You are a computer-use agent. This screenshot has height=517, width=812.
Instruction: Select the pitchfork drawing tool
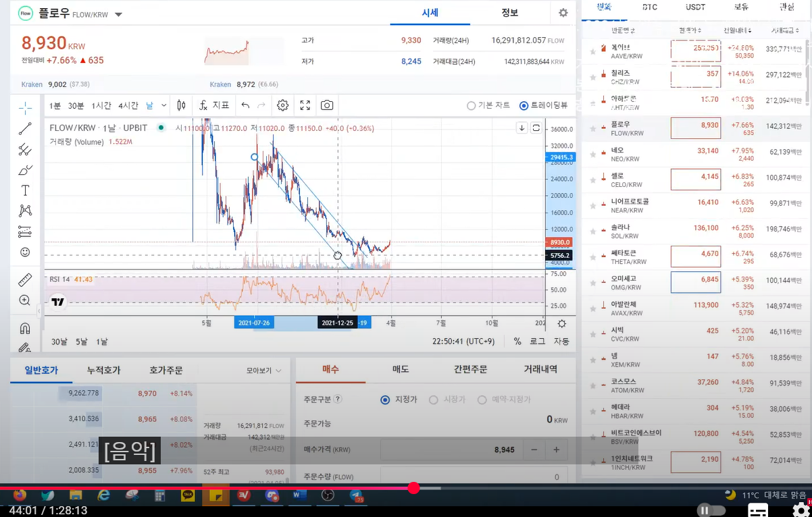tap(25, 149)
